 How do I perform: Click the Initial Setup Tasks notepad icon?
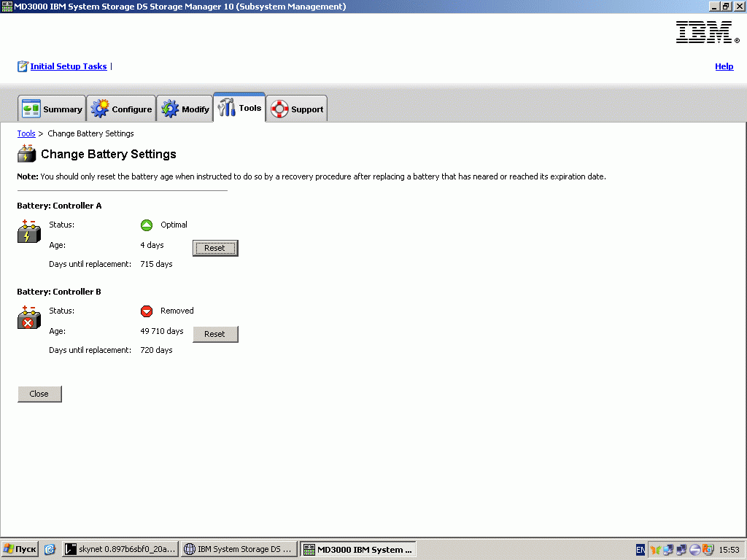pos(23,66)
